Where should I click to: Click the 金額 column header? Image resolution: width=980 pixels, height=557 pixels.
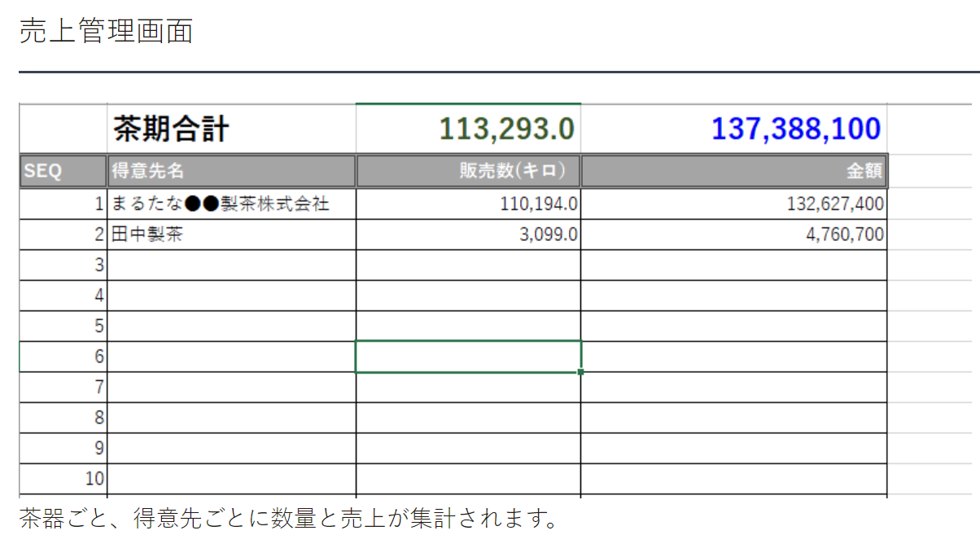(733, 172)
